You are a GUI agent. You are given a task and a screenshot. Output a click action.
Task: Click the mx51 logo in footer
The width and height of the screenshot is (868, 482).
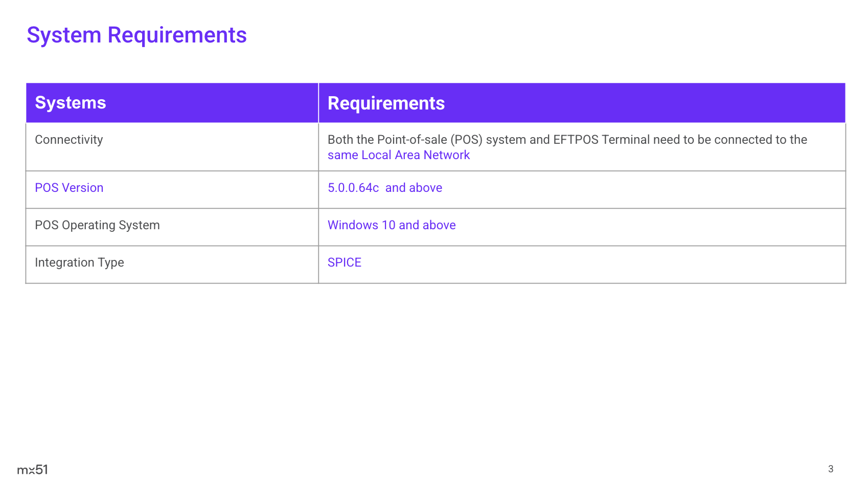[x=32, y=469]
